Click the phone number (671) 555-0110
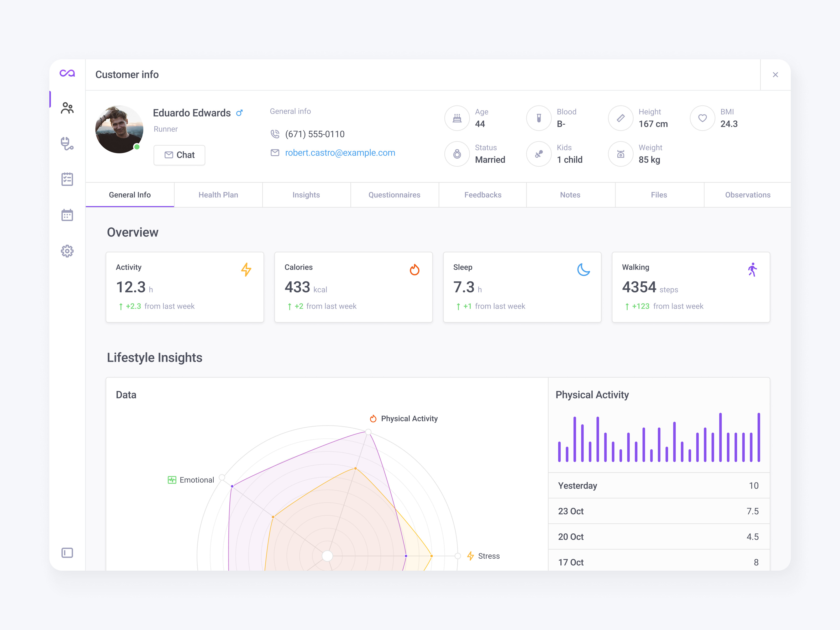 point(315,134)
